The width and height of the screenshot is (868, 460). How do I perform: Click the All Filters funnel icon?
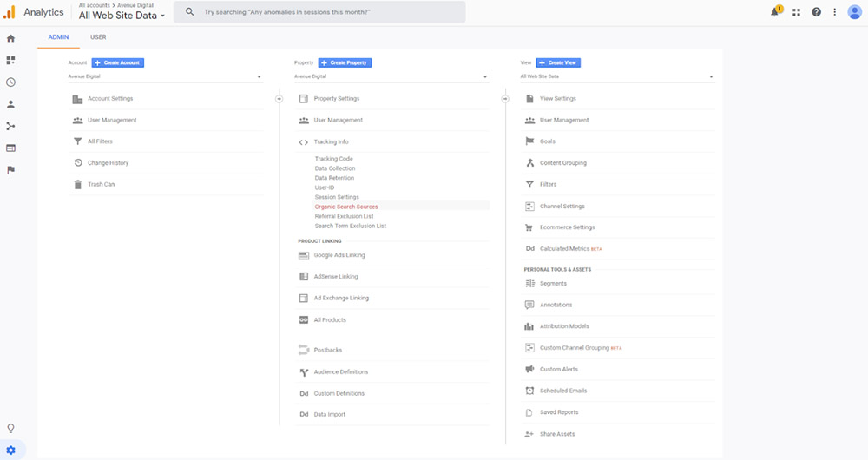coord(77,141)
